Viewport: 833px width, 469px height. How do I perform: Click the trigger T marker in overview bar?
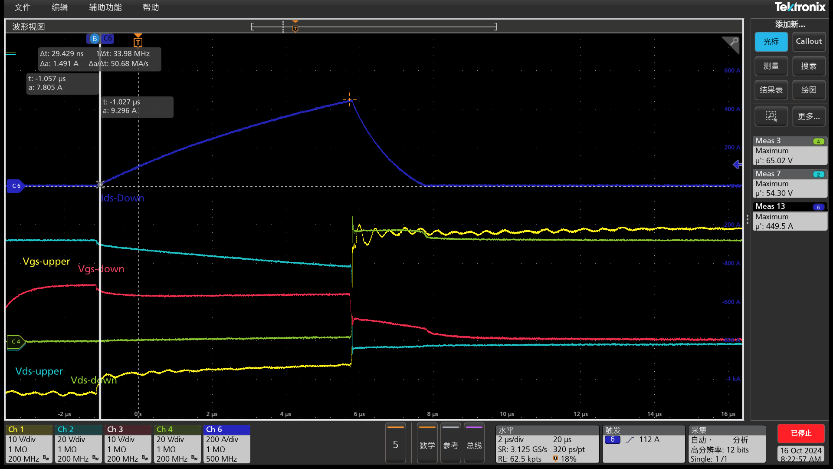tap(295, 26)
